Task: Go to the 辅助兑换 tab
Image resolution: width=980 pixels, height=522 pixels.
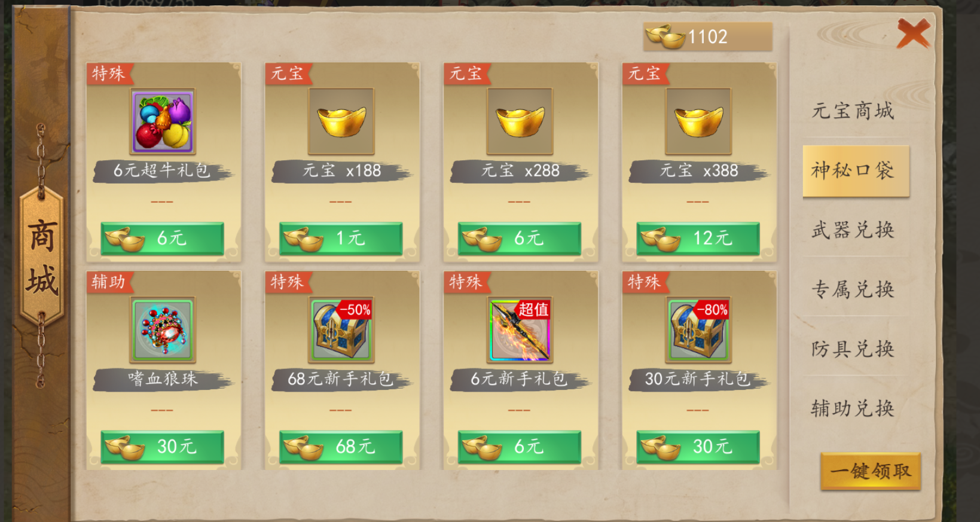Action: tap(853, 409)
